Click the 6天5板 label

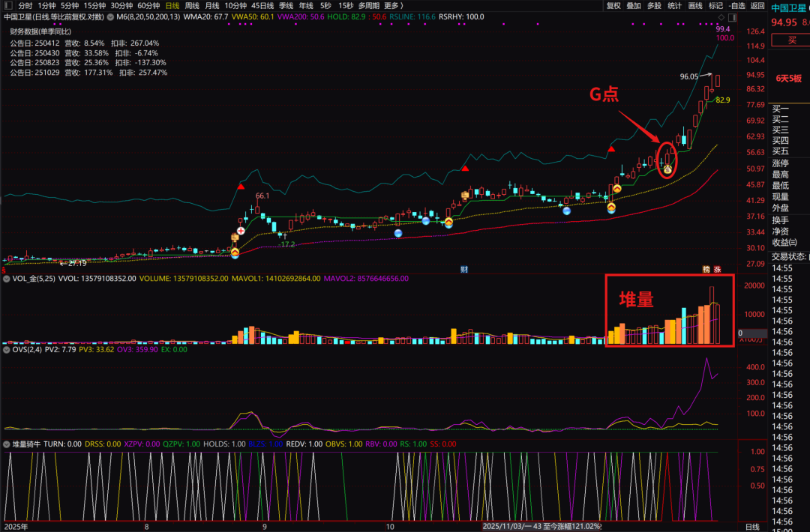click(789, 79)
